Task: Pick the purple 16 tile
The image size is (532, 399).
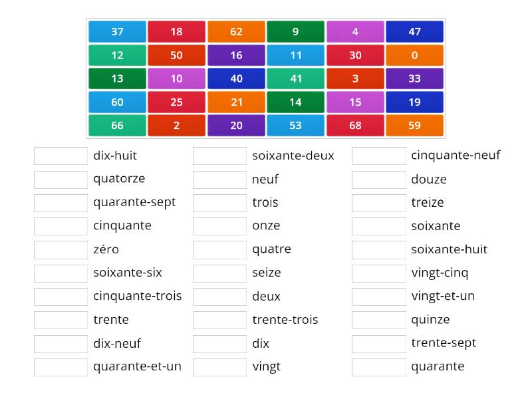Action: pyautogui.click(x=236, y=55)
